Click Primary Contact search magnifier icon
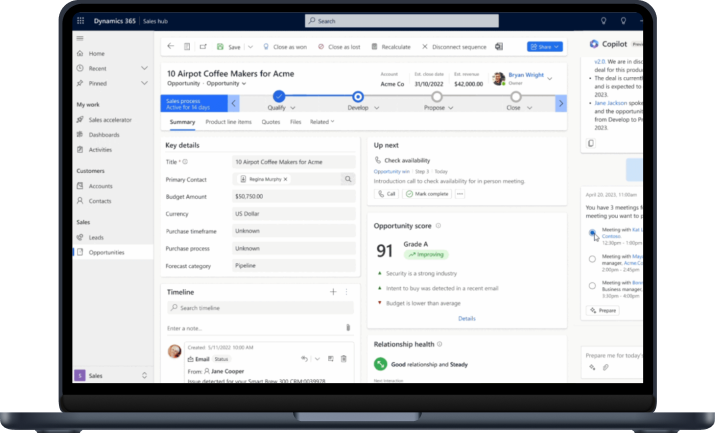The height and width of the screenshot is (434, 715). coord(348,179)
